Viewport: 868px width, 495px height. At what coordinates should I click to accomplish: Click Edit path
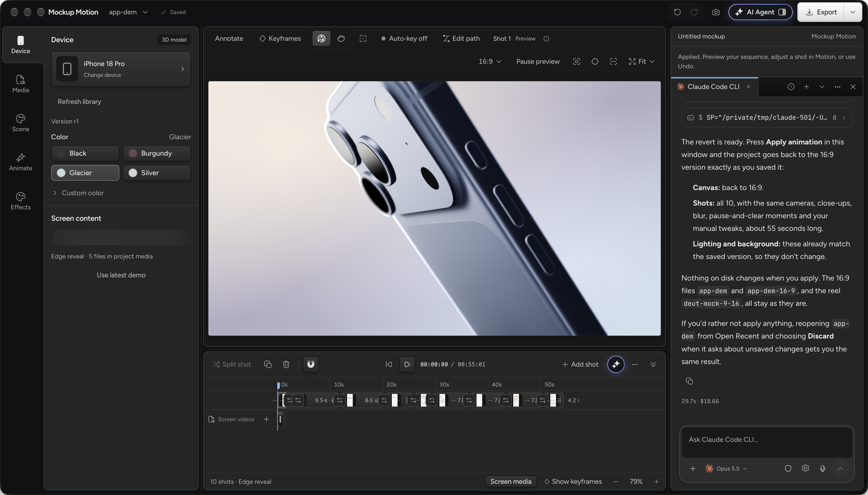pos(461,38)
